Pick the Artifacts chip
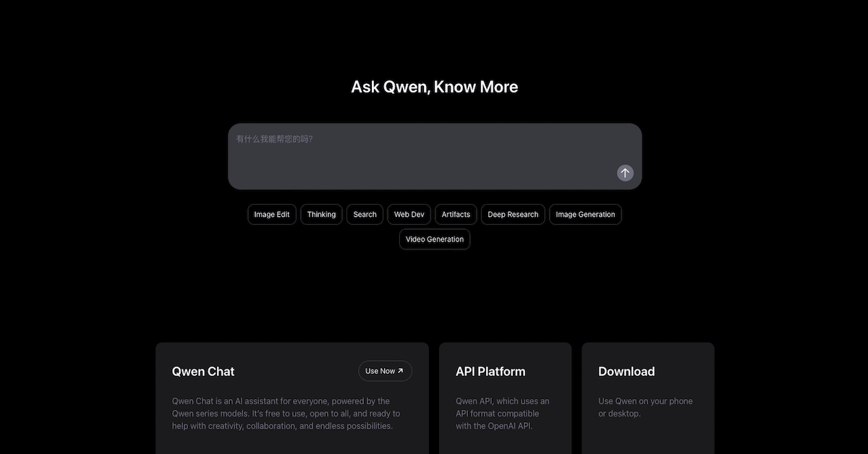The width and height of the screenshot is (868, 454). click(x=456, y=215)
